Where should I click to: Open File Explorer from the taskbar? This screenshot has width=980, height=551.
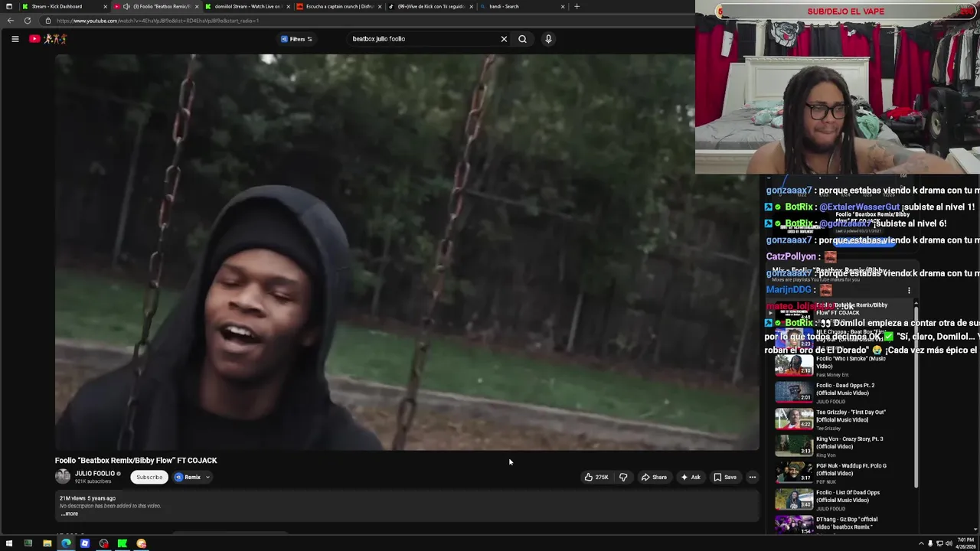(x=47, y=543)
